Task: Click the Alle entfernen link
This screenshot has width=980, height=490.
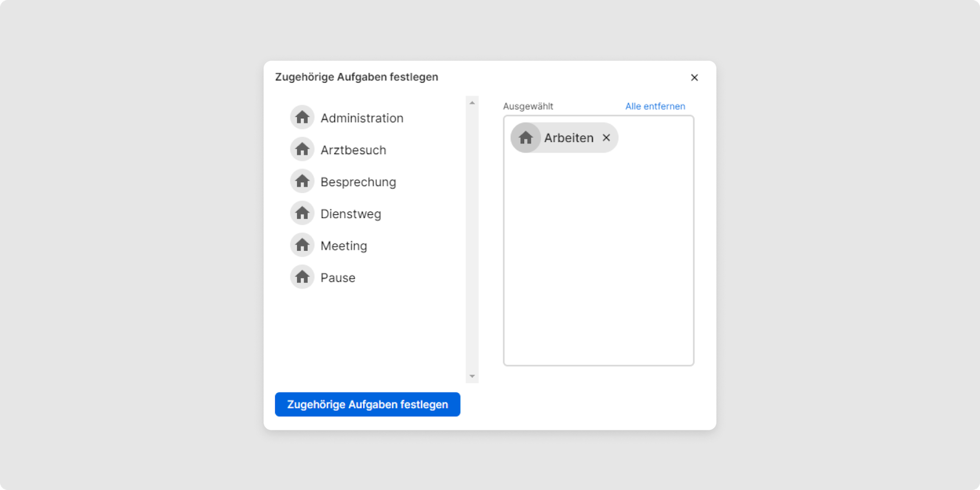Action: pos(655,106)
